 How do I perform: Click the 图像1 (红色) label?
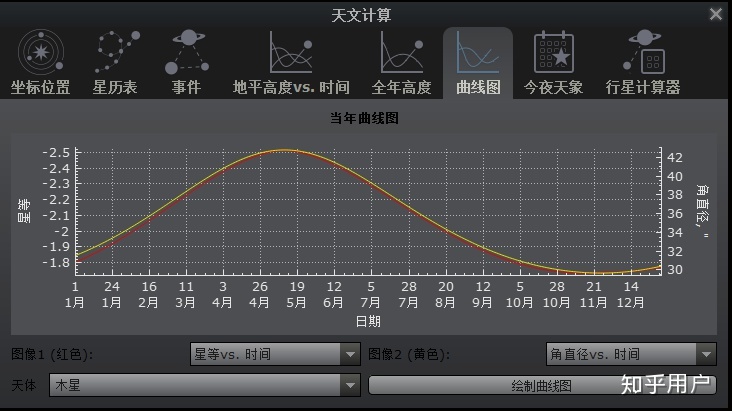(52, 354)
